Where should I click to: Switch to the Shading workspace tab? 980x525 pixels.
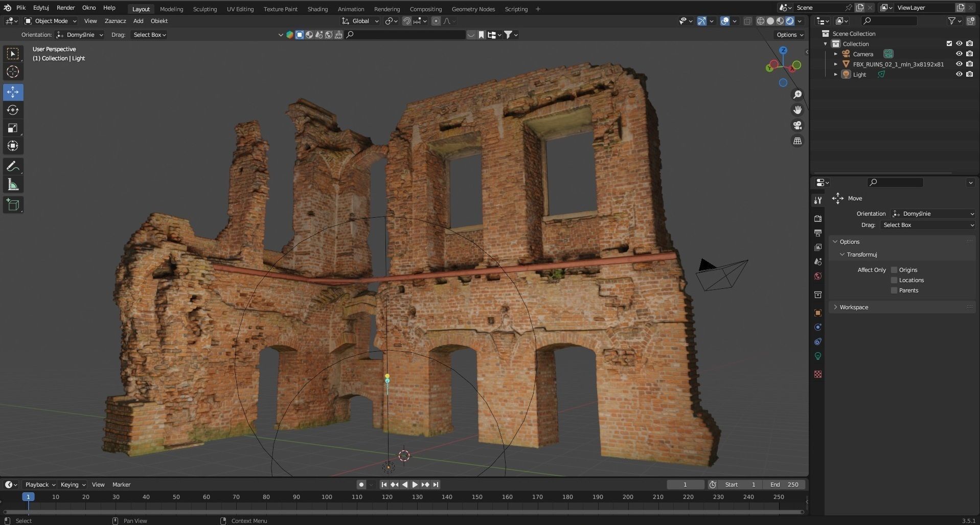317,9
